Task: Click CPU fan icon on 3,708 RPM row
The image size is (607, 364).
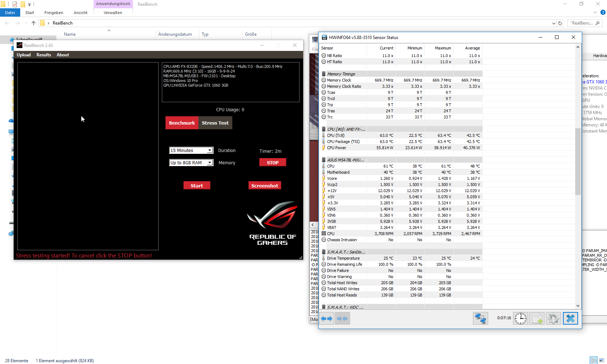Action: click(x=324, y=234)
